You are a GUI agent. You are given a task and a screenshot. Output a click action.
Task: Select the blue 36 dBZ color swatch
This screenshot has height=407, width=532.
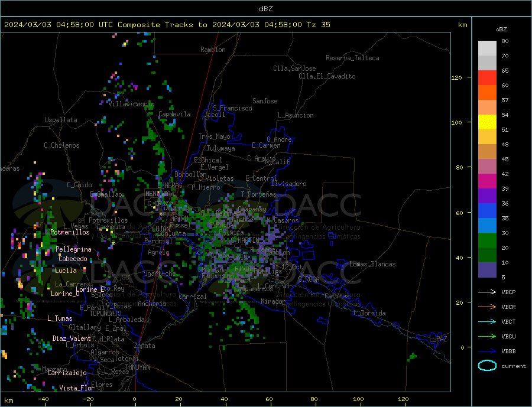click(487, 211)
